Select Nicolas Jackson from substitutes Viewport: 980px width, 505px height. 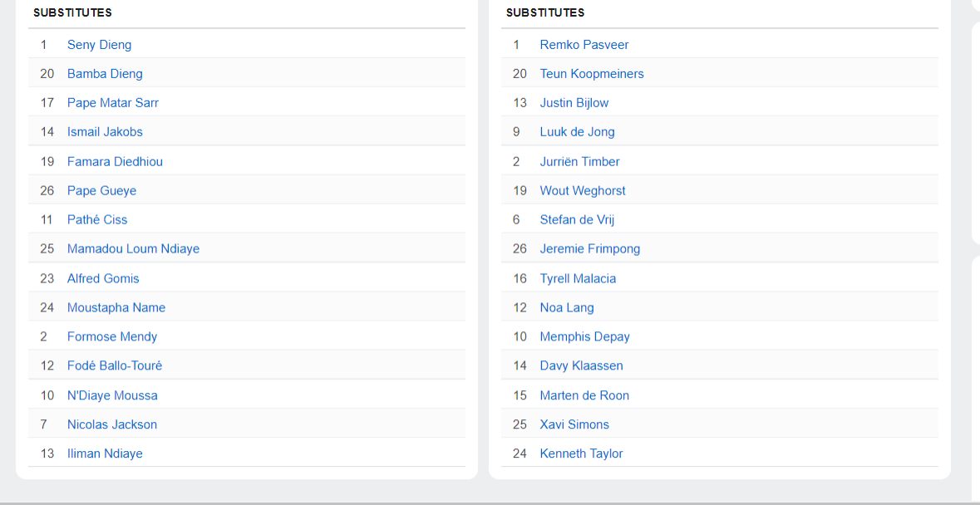(112, 424)
